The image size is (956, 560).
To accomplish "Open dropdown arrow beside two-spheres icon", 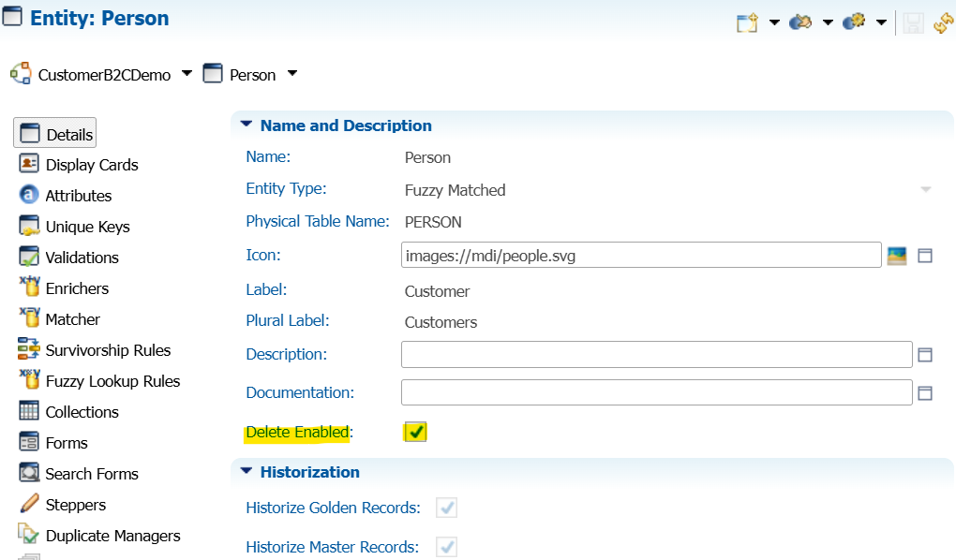I will tap(828, 22).
